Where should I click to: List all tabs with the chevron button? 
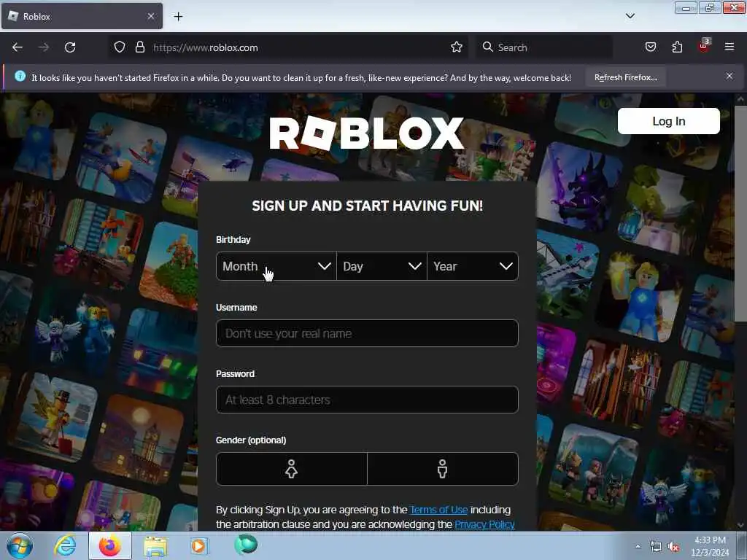[x=630, y=16]
